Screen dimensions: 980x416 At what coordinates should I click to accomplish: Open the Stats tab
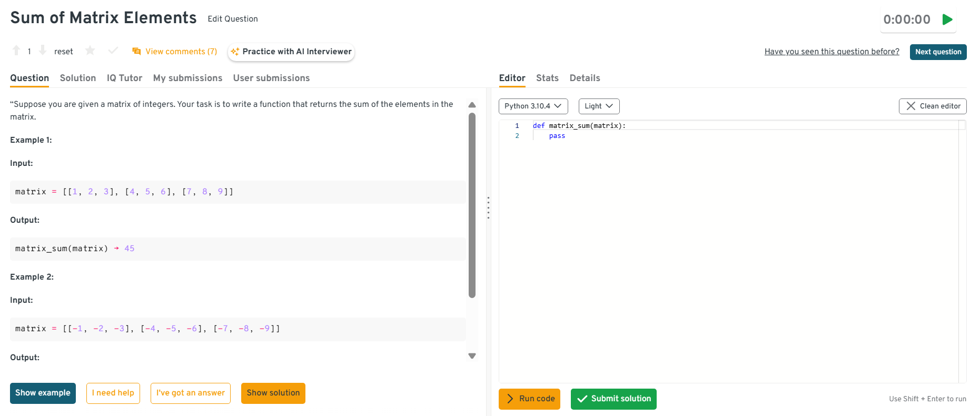click(547, 78)
